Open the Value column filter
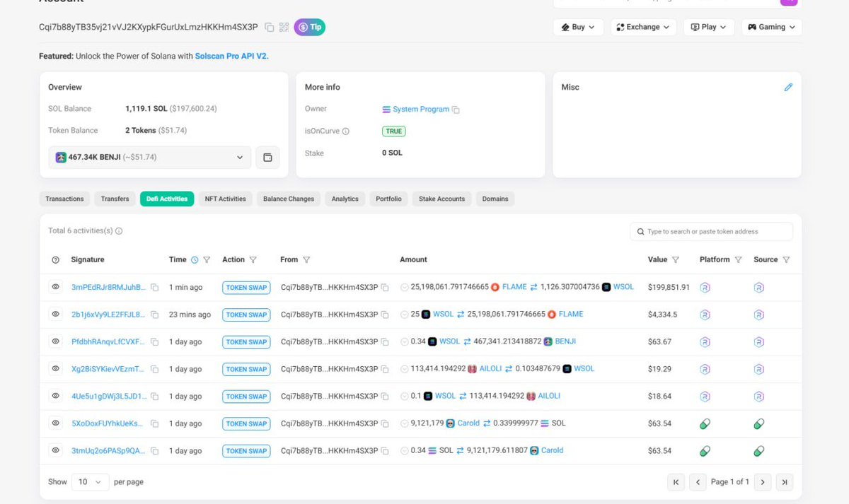The image size is (849, 504). [676, 260]
